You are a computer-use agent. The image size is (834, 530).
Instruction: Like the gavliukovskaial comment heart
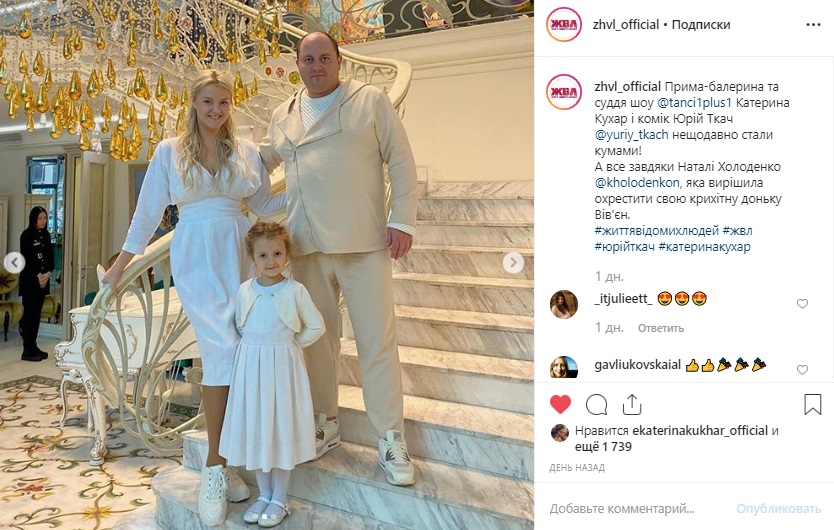coord(802,370)
